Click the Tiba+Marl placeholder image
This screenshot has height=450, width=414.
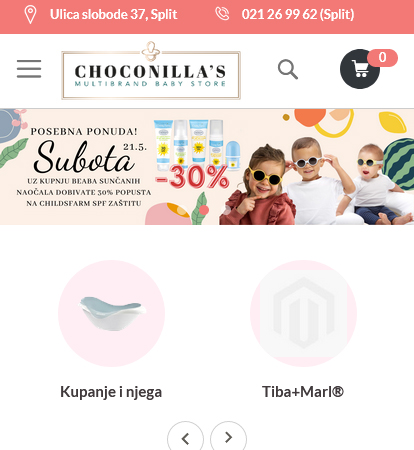[303, 313]
